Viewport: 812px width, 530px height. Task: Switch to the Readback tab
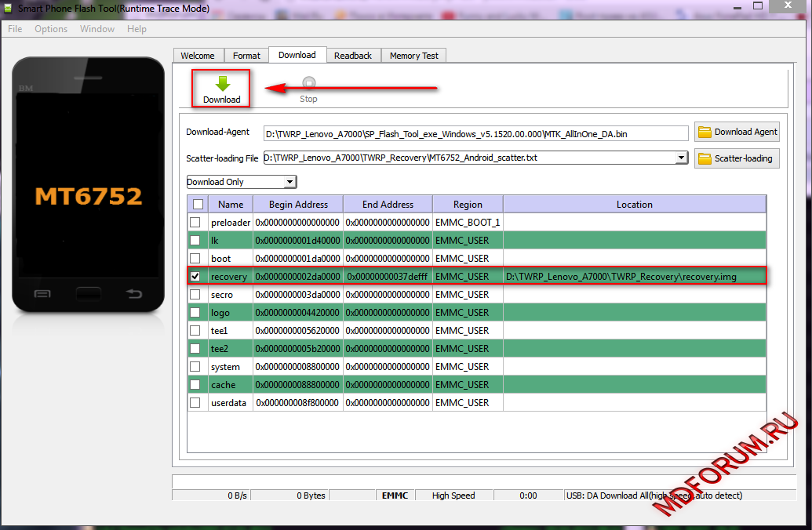[x=353, y=56]
